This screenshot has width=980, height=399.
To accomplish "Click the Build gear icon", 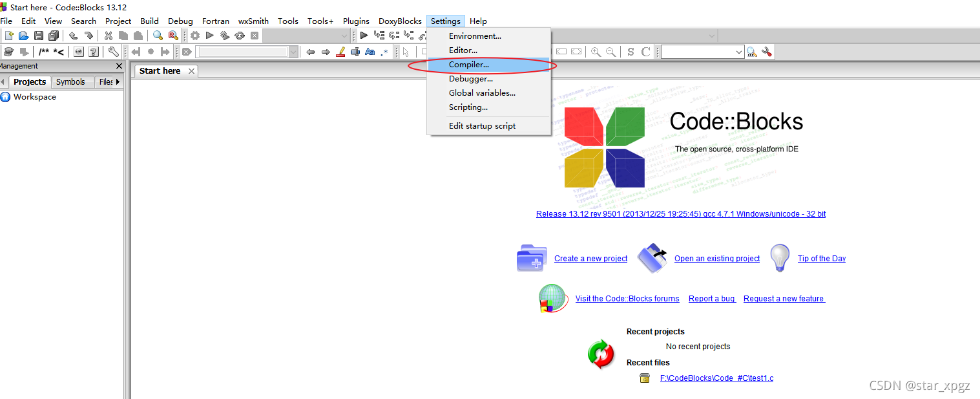I will click(x=194, y=36).
